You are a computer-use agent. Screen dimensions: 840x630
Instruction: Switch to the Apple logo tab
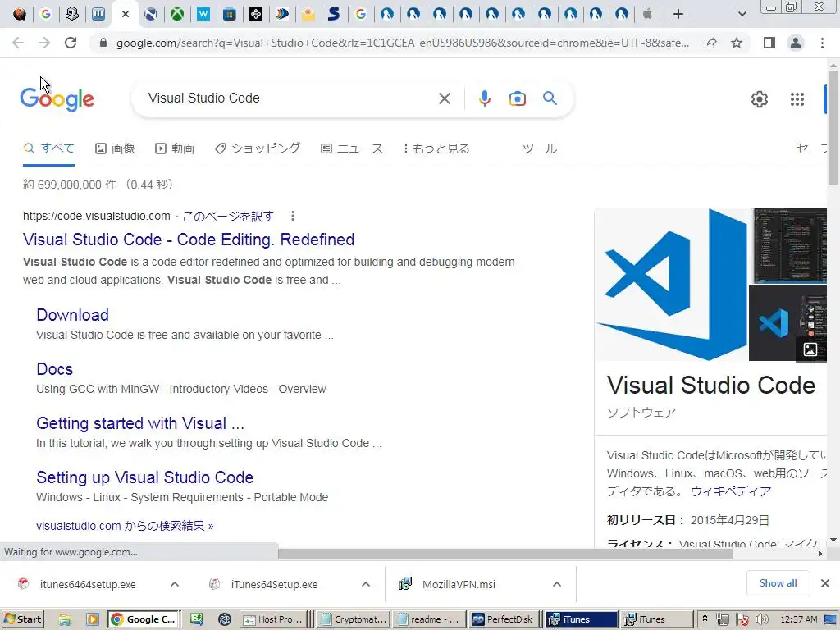tap(648, 14)
